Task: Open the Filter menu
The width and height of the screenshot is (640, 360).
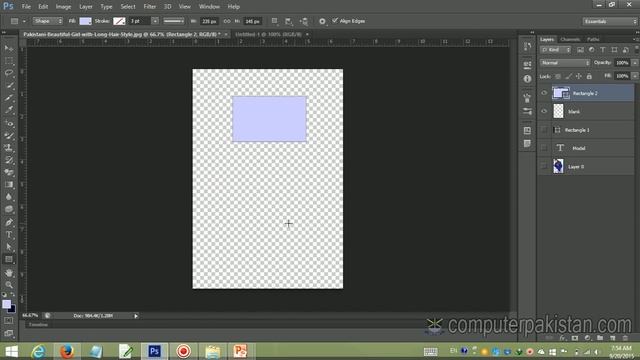Action: (x=149, y=7)
